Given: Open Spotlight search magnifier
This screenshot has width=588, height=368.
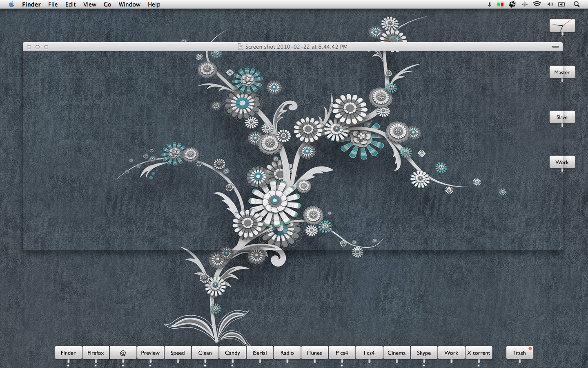Looking at the screenshot, I should tap(577, 4).
